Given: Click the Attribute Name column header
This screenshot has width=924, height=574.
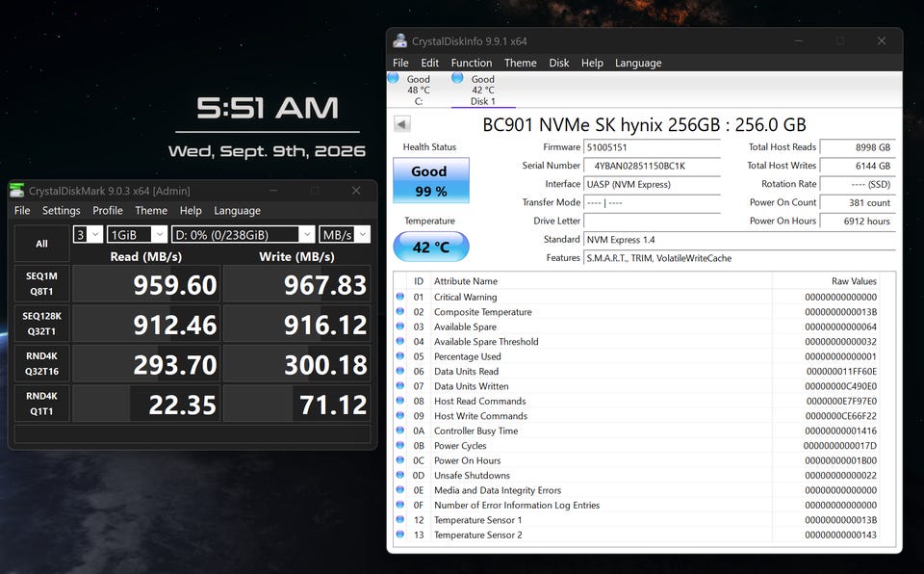Looking at the screenshot, I should pos(601,281).
